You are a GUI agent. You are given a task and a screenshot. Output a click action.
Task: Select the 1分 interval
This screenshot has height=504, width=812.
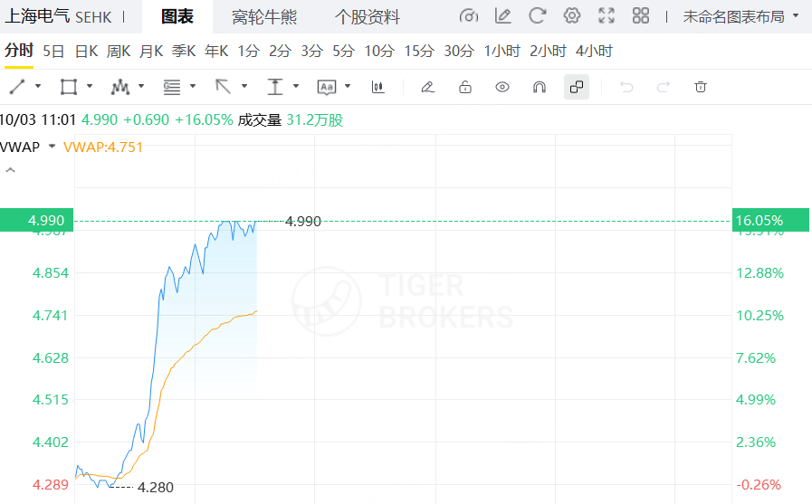click(x=249, y=52)
